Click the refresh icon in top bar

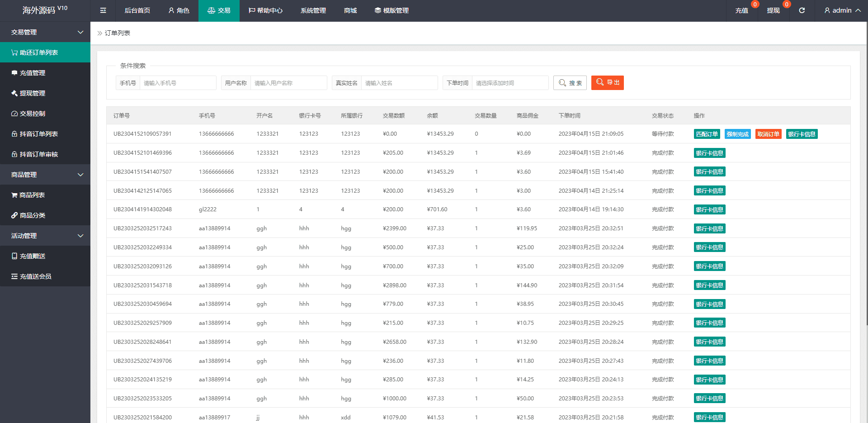click(x=802, y=10)
